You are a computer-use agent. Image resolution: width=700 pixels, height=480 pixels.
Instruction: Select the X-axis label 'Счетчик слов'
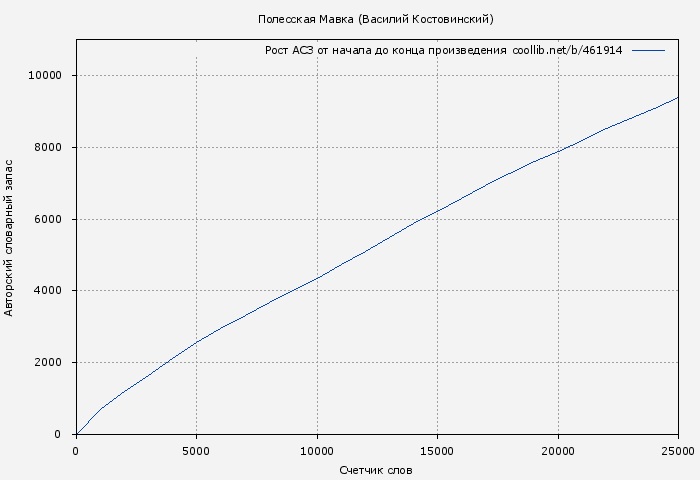click(x=376, y=469)
